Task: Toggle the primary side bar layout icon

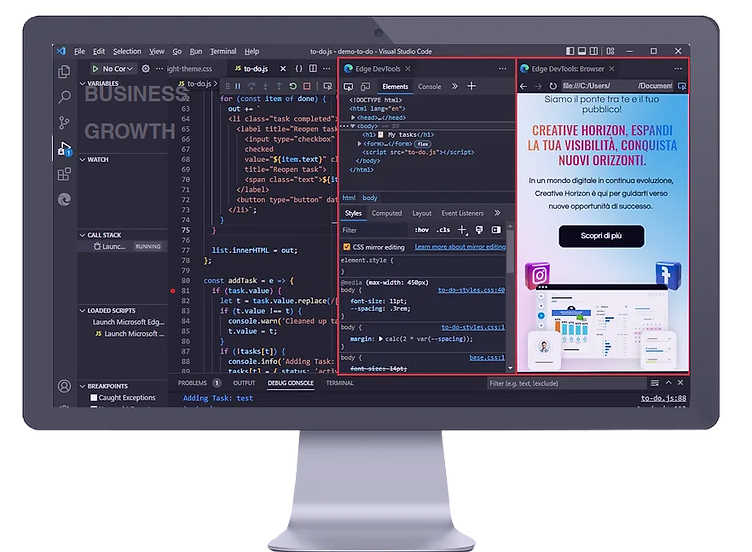Action: point(570,51)
